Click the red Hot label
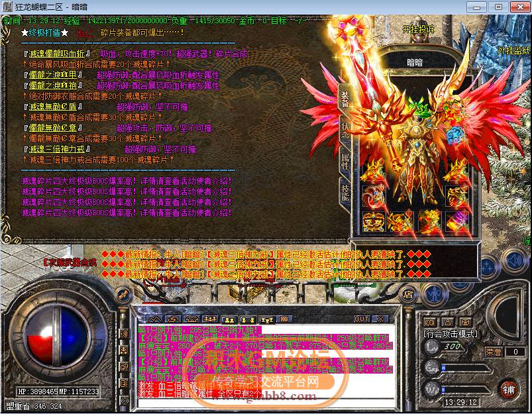 tap(84, 33)
